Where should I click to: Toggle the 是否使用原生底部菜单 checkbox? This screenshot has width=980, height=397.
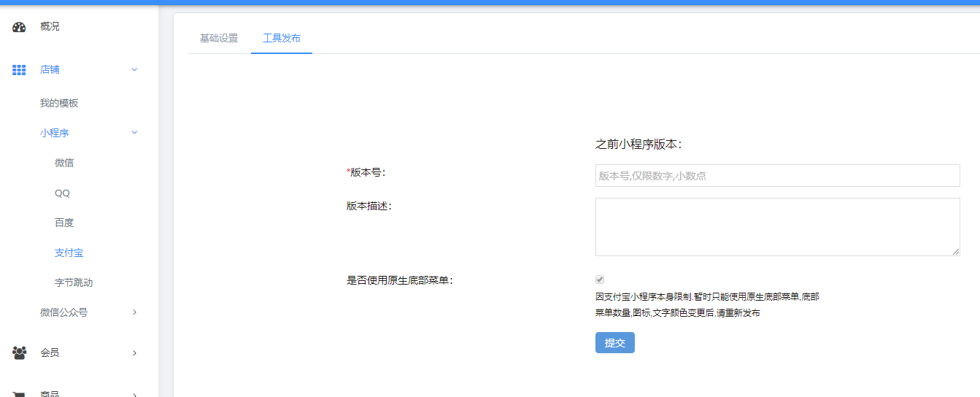point(600,280)
